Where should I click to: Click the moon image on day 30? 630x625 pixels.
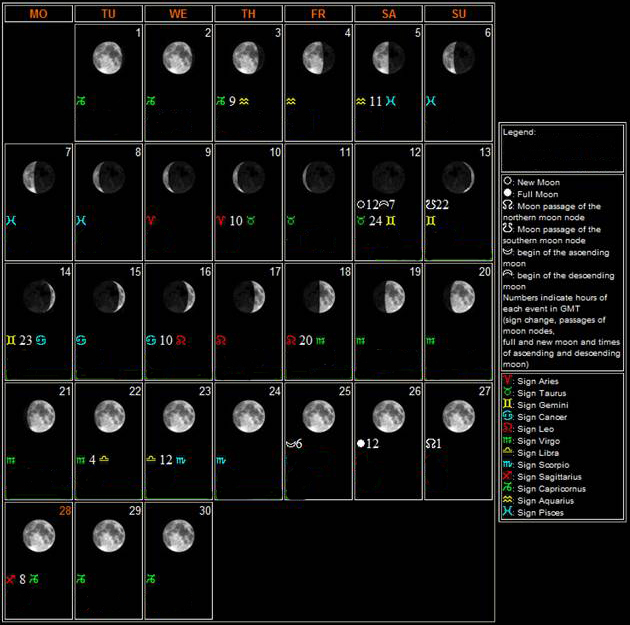click(178, 535)
